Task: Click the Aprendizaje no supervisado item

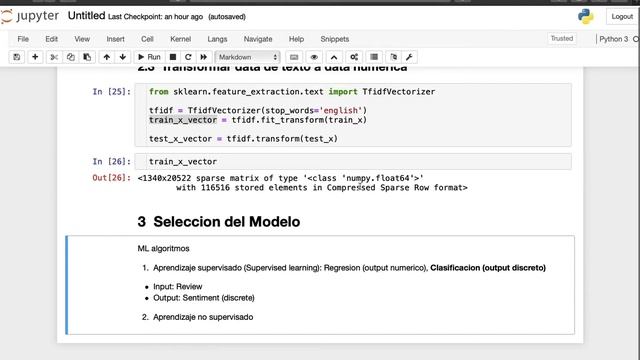Action: [203, 317]
